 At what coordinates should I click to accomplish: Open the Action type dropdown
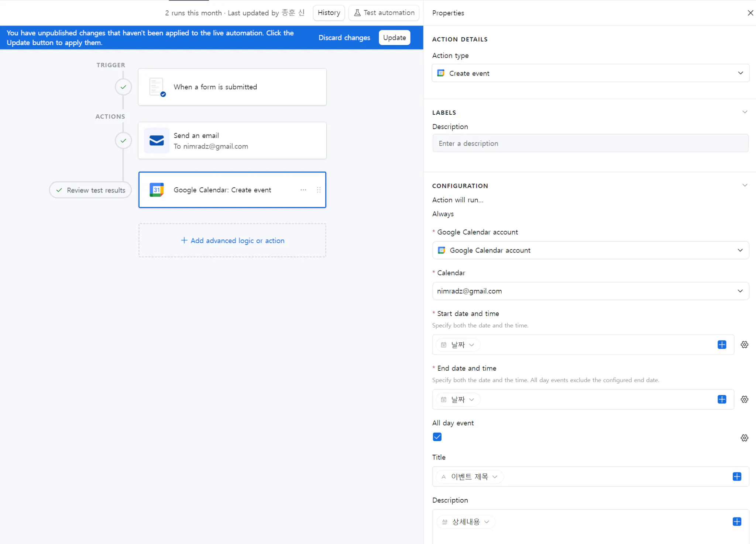pyautogui.click(x=590, y=73)
